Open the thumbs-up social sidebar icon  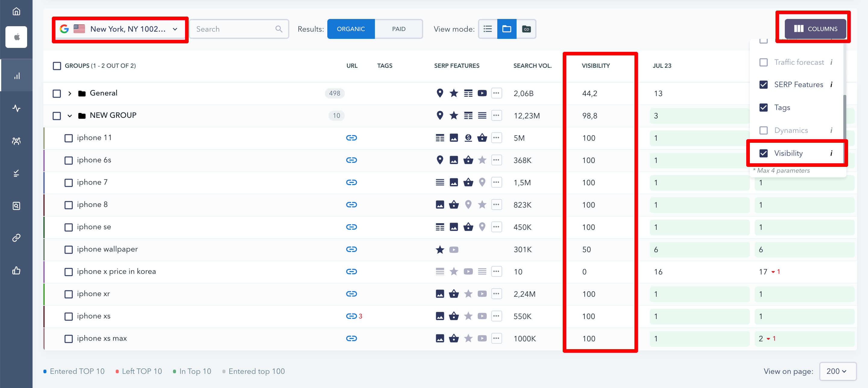point(16,271)
